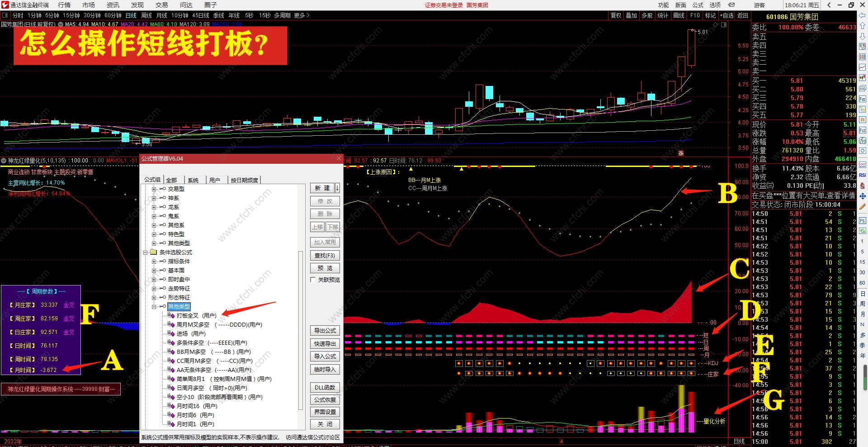868x447 pixels.
Task: Click the red S sidebar icon
Action: pyautogui.click(x=862, y=185)
